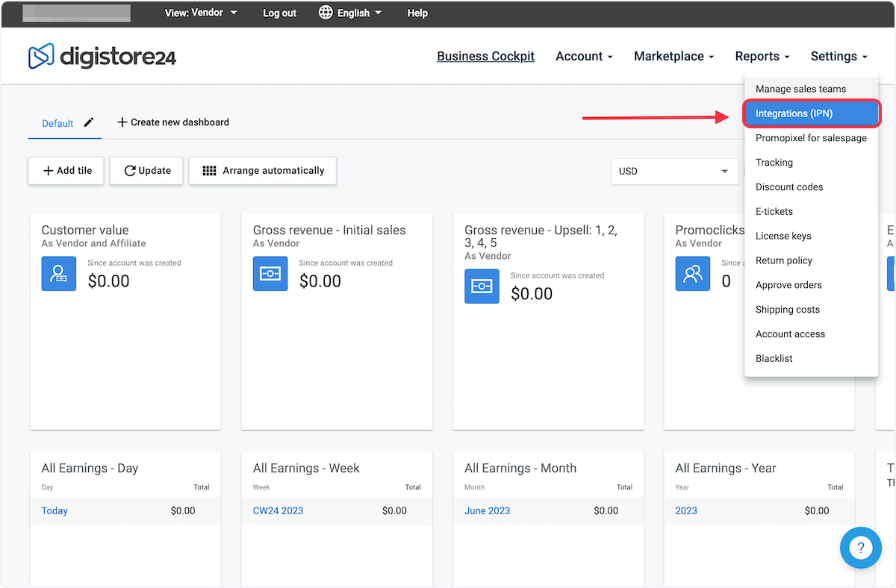This screenshot has width=896, height=588.
Task: Click the All Earnings - Week title
Action: click(x=306, y=469)
